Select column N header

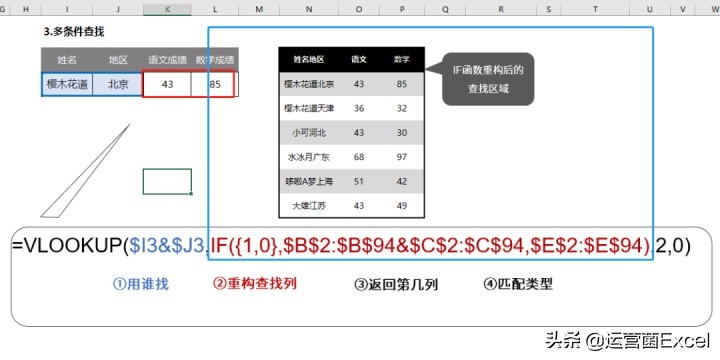[309, 9]
